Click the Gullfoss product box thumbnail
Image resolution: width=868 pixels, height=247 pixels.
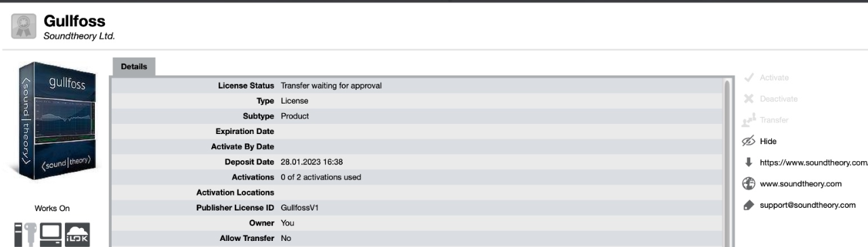pos(55,123)
